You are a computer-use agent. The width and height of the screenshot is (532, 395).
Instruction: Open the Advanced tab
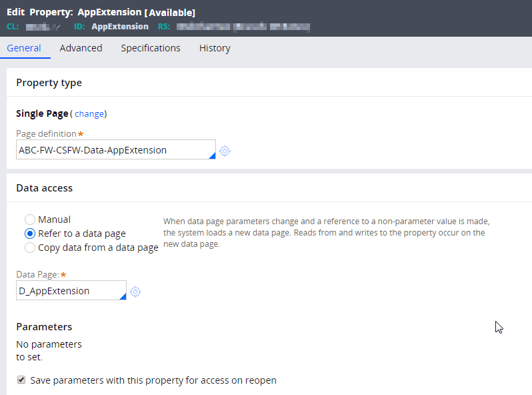(x=81, y=48)
